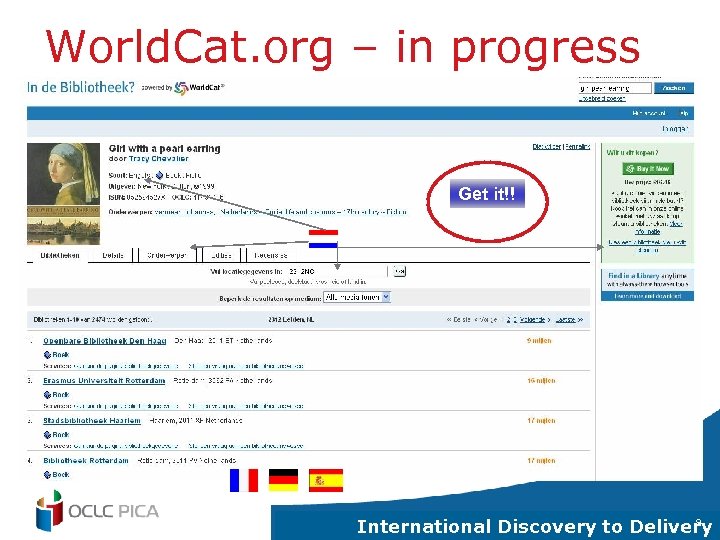Screen dimensions: 720x540
Task: Open the Tracy Chevalier author link
Action: (x=158, y=158)
